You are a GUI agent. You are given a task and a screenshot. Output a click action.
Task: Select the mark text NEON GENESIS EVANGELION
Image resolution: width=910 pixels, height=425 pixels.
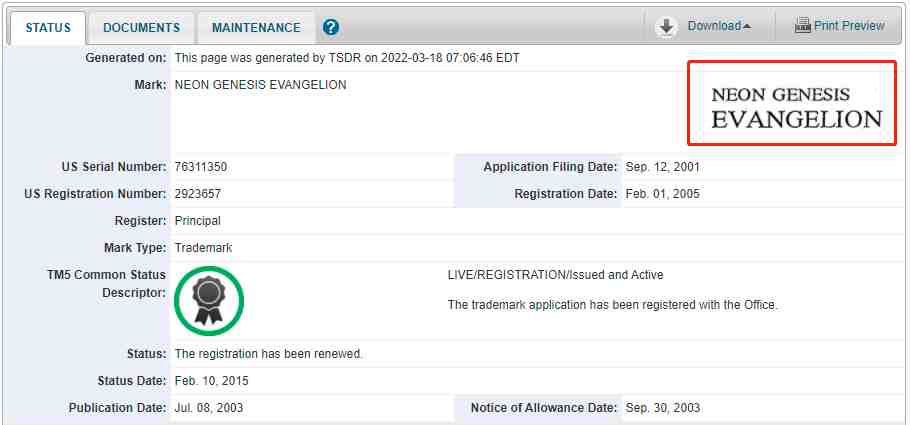click(261, 85)
